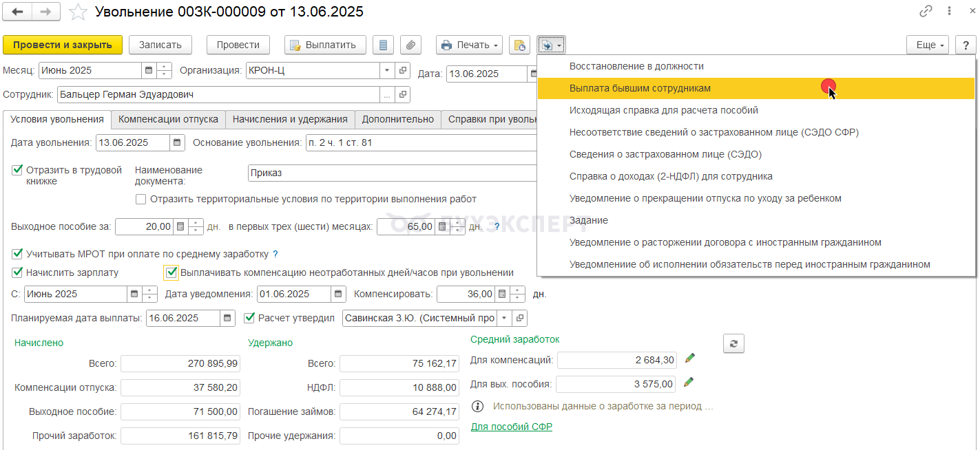The image size is (980, 450).
Task: Select Выплата бывшим сотрудникам menu item
Action: coord(756,88)
